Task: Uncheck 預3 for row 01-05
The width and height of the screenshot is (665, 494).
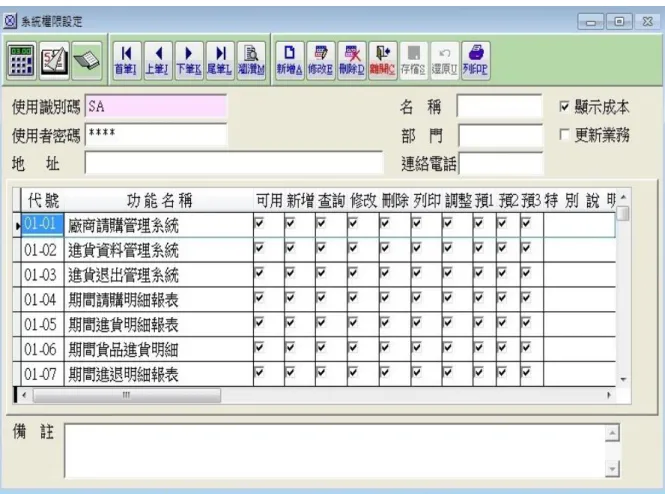Action: pos(526,323)
